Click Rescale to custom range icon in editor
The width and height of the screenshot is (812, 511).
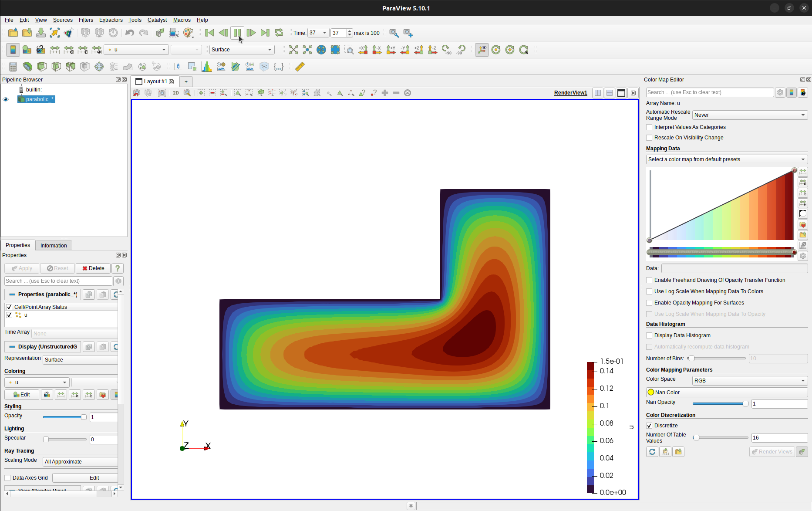(x=803, y=182)
